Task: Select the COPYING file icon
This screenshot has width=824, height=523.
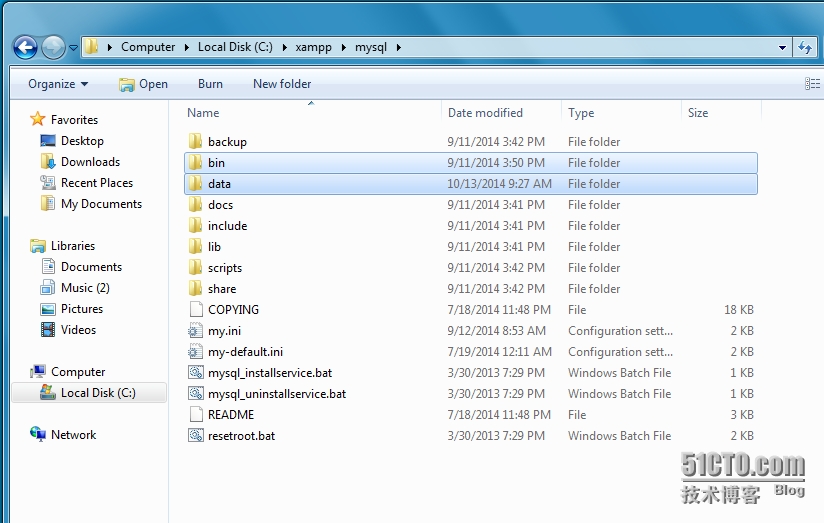Action: [195, 310]
